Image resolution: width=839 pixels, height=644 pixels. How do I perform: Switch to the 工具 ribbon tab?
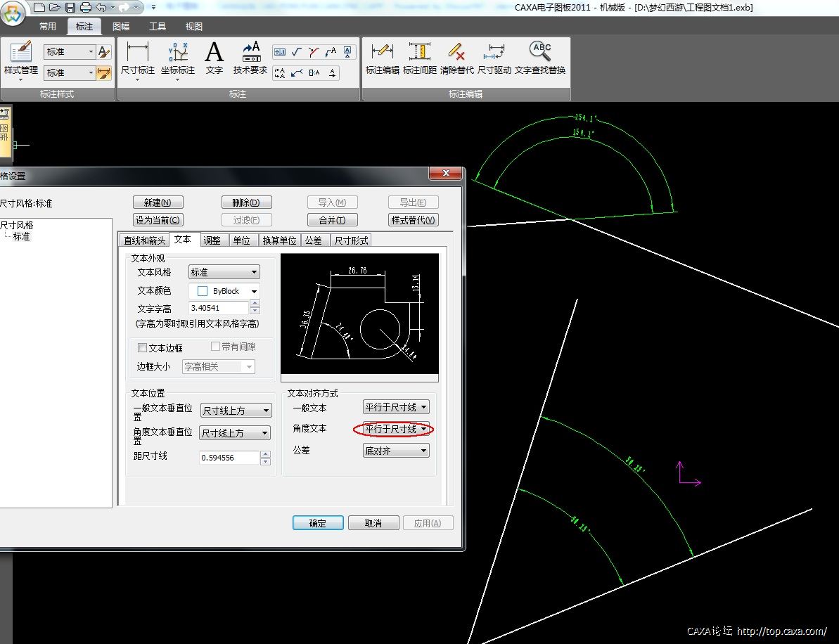point(158,26)
